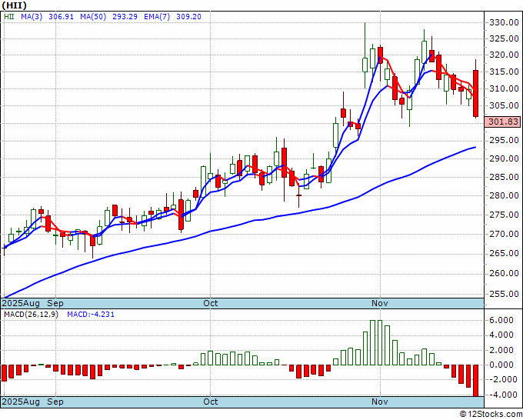Click the 265.00 price axis label

(504, 254)
